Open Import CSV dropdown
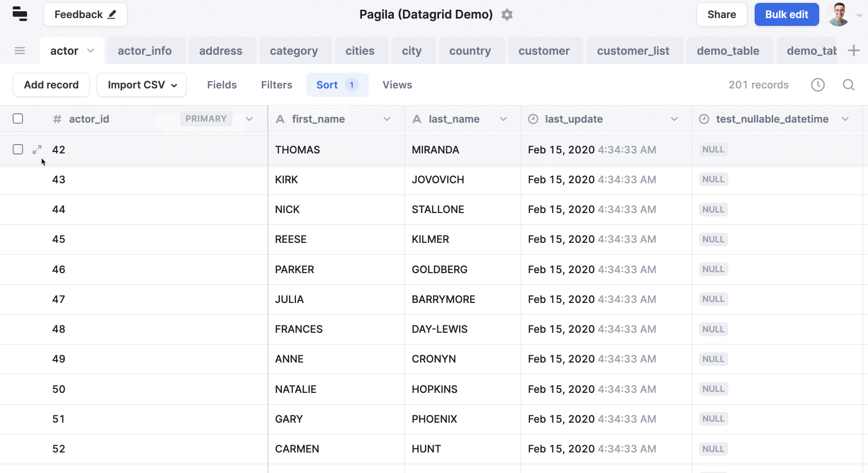This screenshot has width=868, height=473. pyautogui.click(x=142, y=85)
